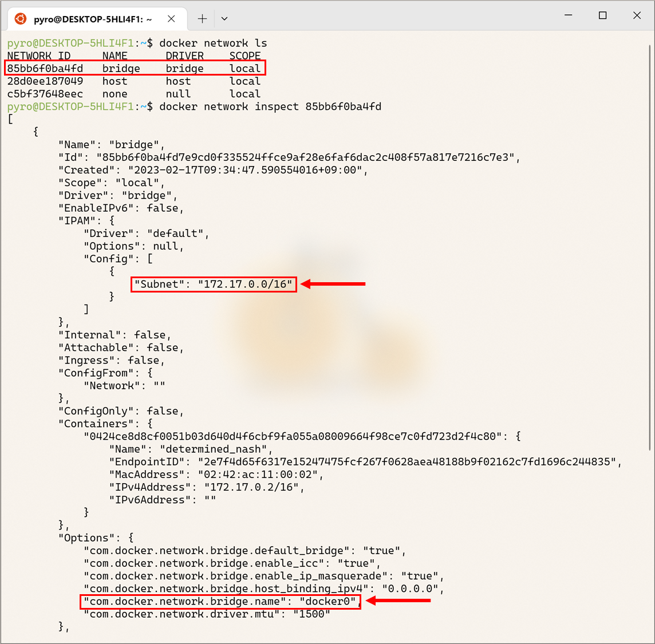Click the IPv4Address 172.17.0.2/16

[x=251, y=487]
